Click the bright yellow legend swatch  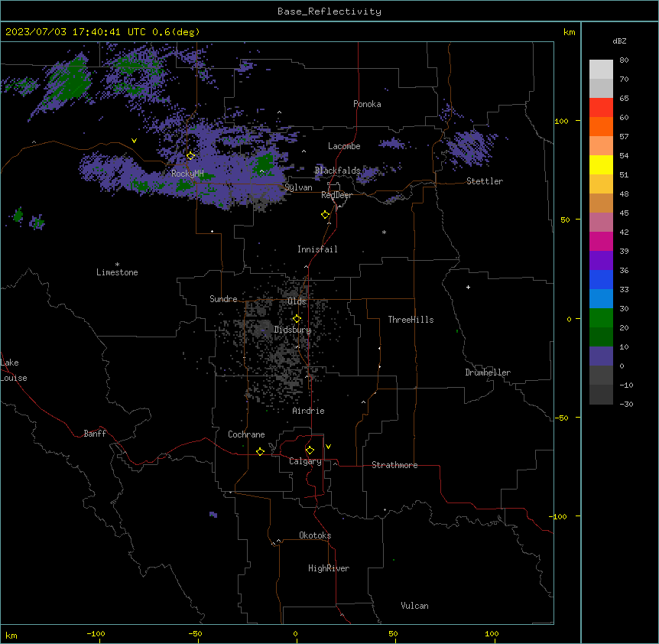click(x=601, y=164)
